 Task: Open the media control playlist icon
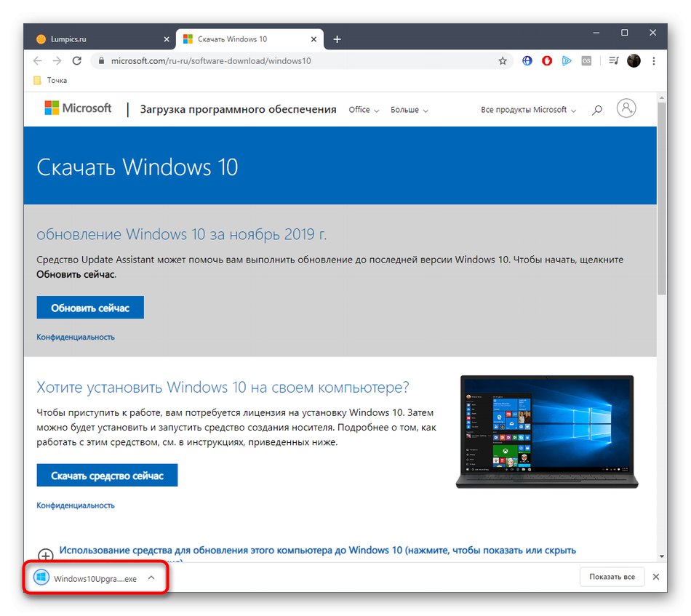[613, 61]
